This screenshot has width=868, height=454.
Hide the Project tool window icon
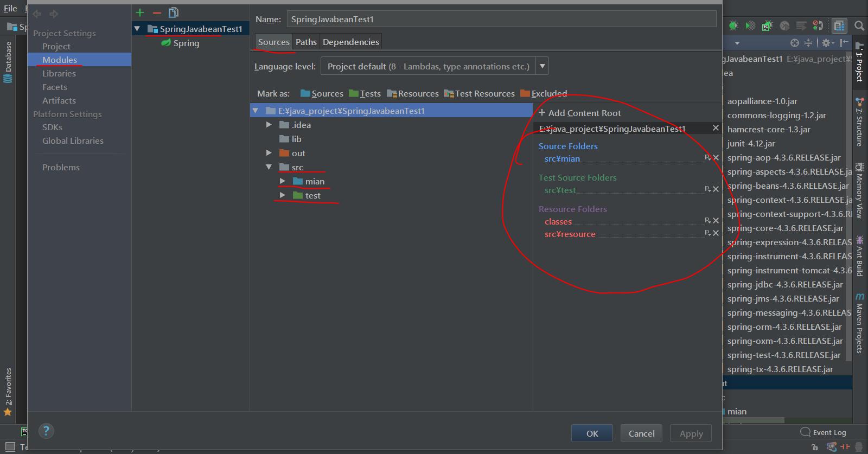[844, 43]
